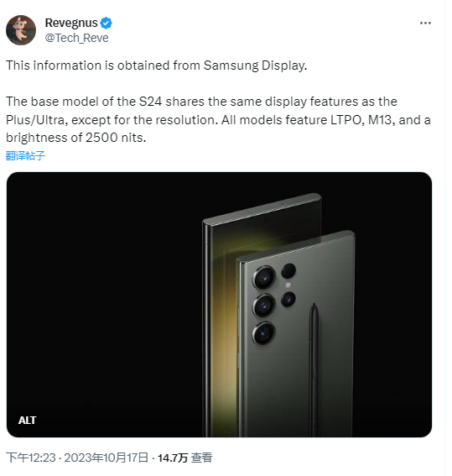
Task: Click the S Pen stylus in the photo
Action: click(x=314, y=369)
